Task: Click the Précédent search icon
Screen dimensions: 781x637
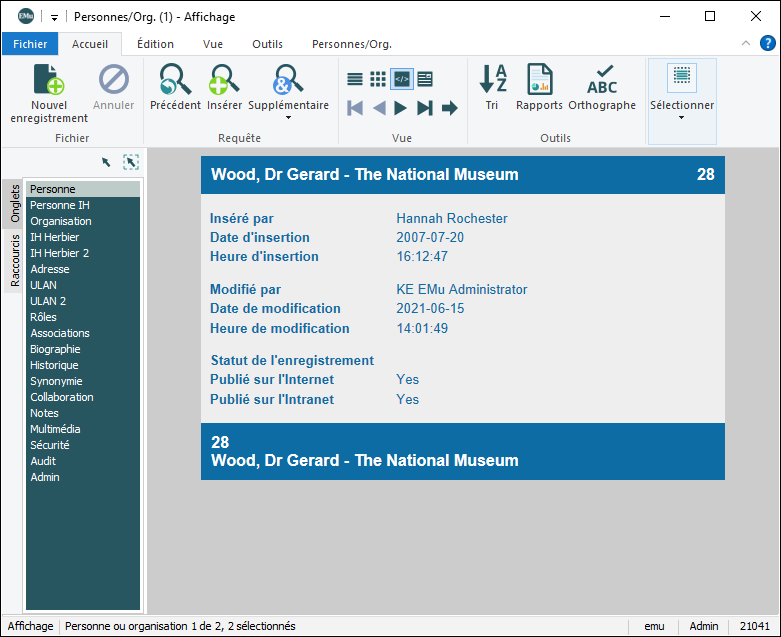Action: [175, 80]
